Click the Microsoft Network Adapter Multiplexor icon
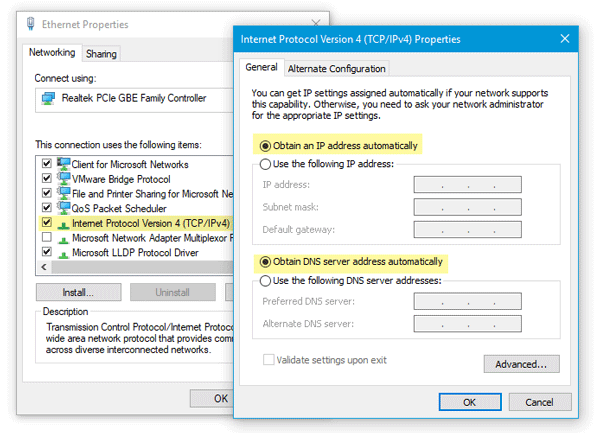Image resolution: width=600 pixels, height=433 pixels. pyautogui.click(x=64, y=238)
